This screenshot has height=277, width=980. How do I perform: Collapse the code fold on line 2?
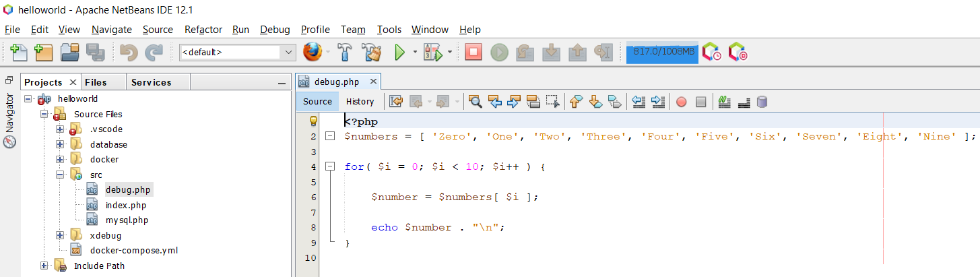(x=330, y=136)
